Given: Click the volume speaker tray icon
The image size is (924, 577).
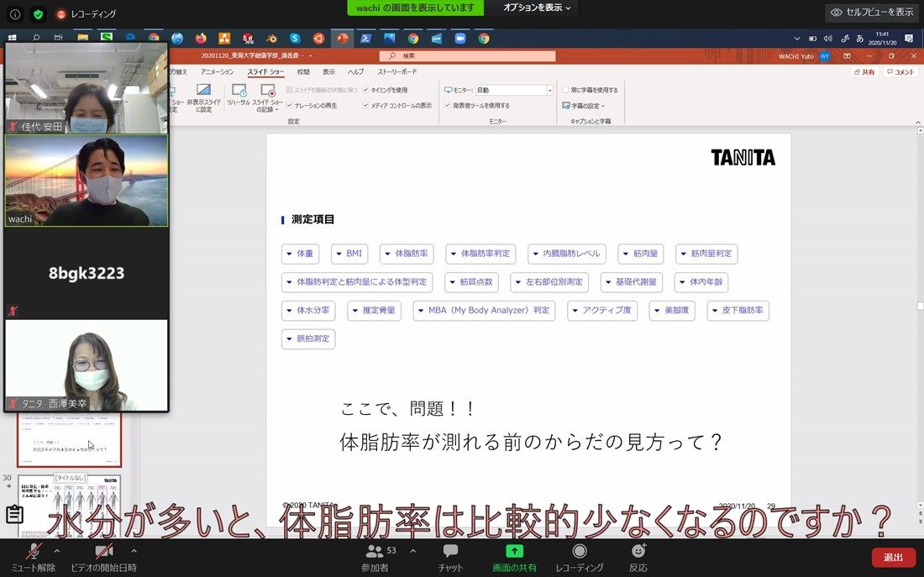Looking at the screenshot, I should click(828, 39).
